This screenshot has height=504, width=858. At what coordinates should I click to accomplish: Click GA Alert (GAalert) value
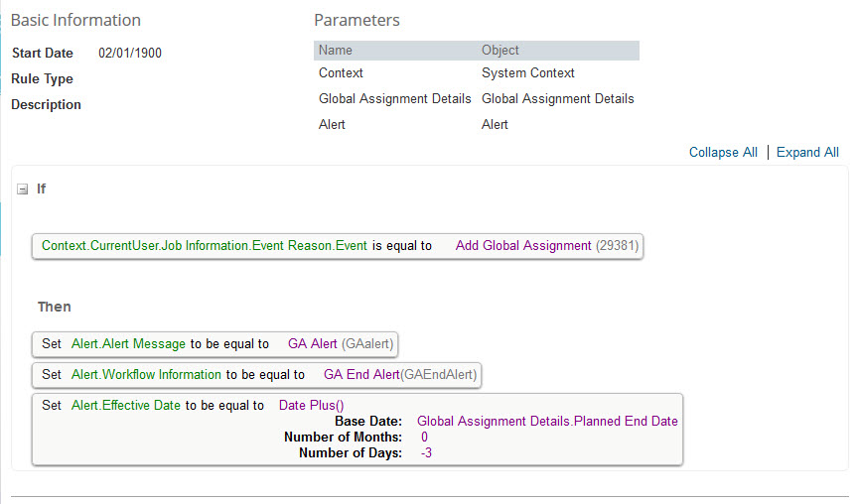coord(341,344)
